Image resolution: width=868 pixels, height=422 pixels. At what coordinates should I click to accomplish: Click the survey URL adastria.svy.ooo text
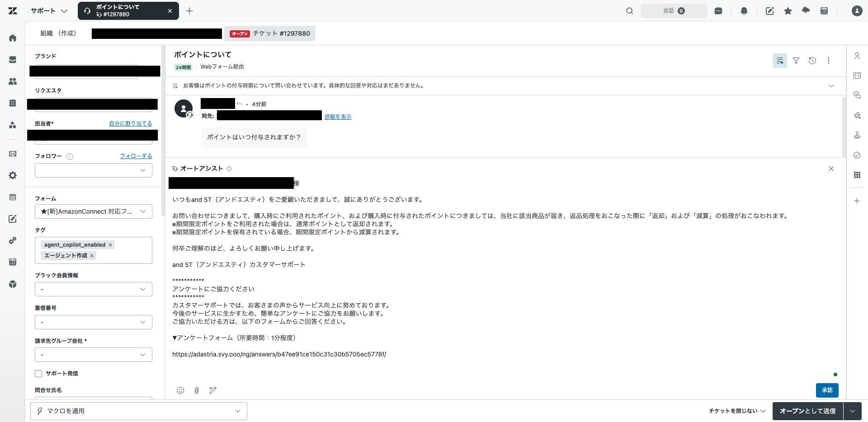coord(279,354)
